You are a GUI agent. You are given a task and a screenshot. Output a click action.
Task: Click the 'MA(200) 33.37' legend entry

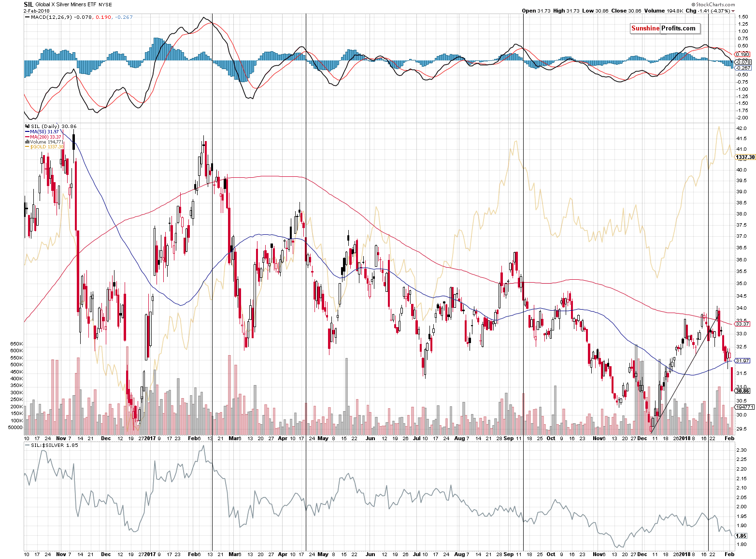(x=46, y=137)
